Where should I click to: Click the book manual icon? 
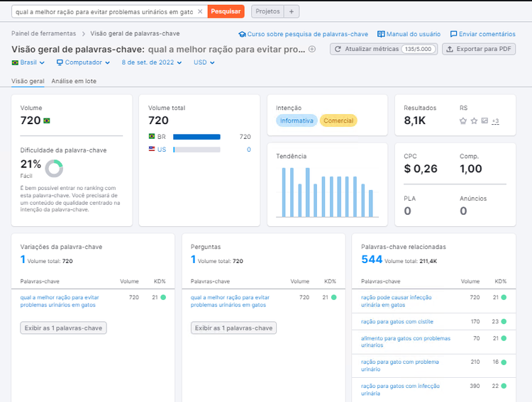tap(382, 34)
